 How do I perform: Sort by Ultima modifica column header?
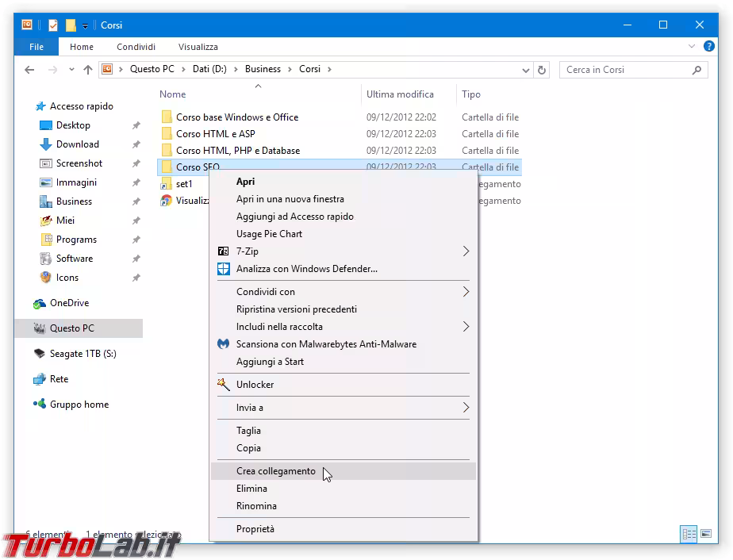pos(400,94)
